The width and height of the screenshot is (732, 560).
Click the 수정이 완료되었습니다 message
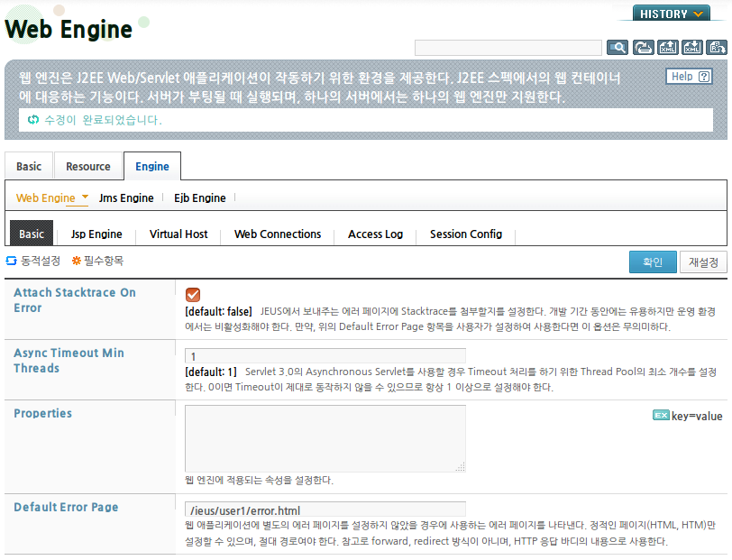click(x=103, y=120)
